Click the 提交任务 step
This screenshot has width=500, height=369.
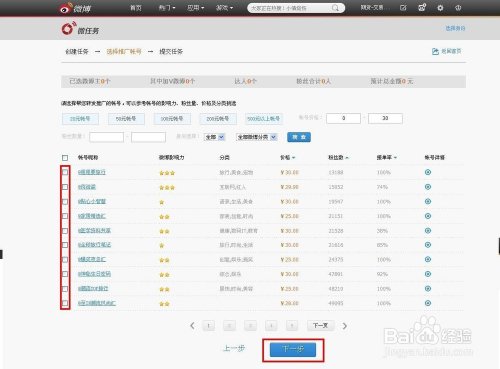click(171, 51)
